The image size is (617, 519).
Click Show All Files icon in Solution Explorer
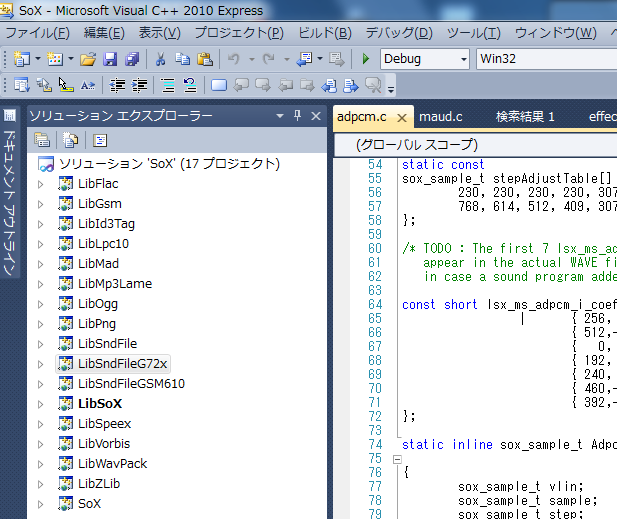[x=70, y=139]
